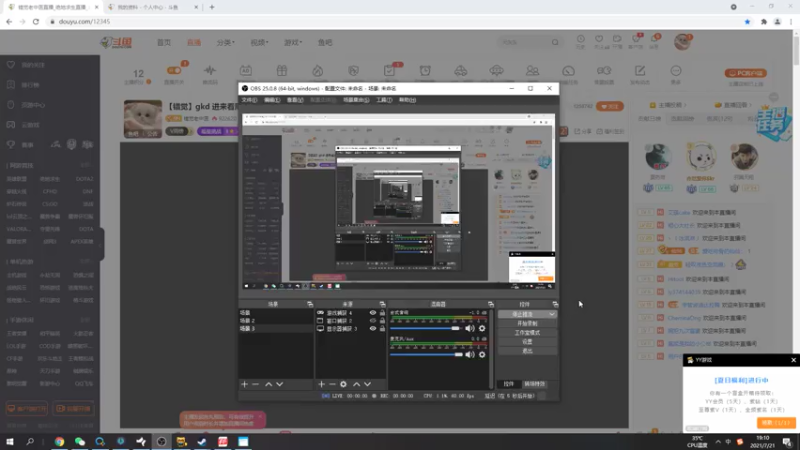Open the OBS 查看 menu
Image resolution: width=800 pixels, height=450 pixels.
(295, 100)
